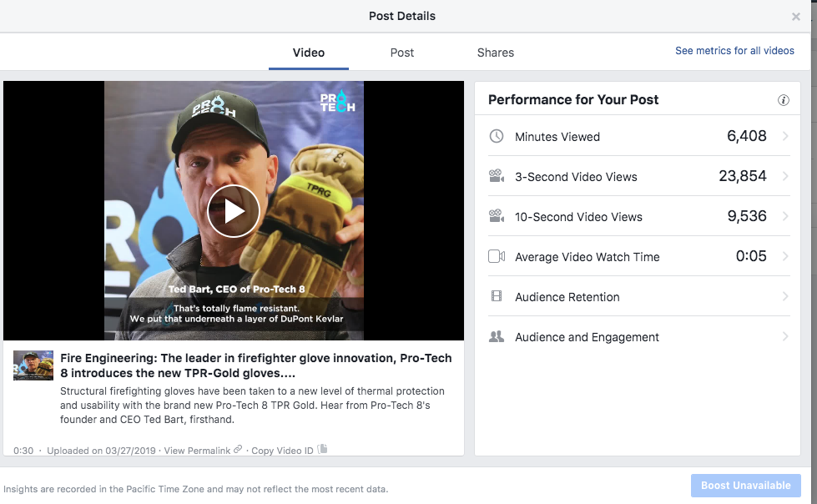Click the clipboard icon after Copy Video ID

322,449
